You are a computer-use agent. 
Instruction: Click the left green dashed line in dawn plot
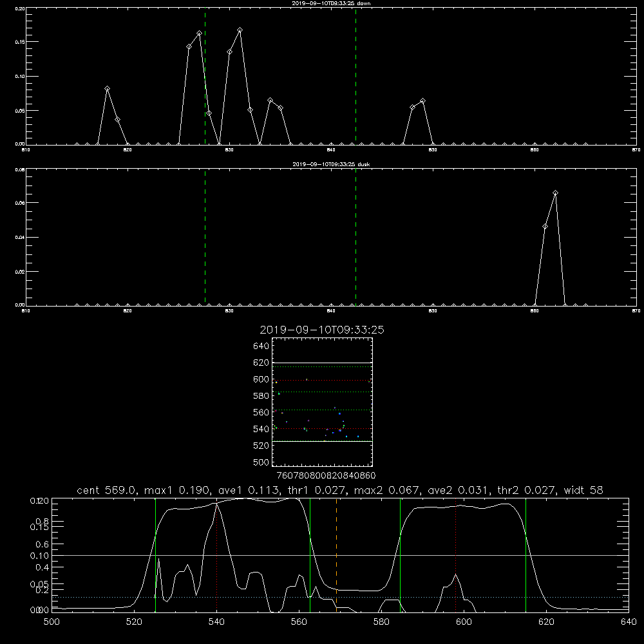click(205, 77)
